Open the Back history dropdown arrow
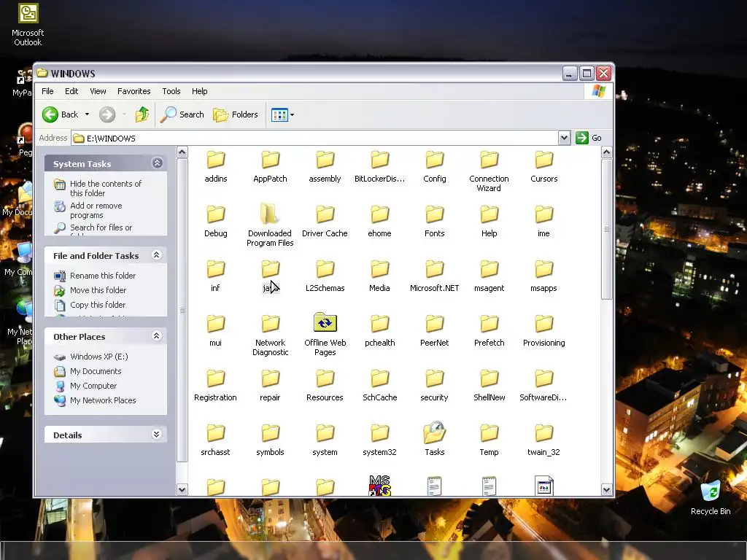Screen dimensions: 747x560 [88, 114]
